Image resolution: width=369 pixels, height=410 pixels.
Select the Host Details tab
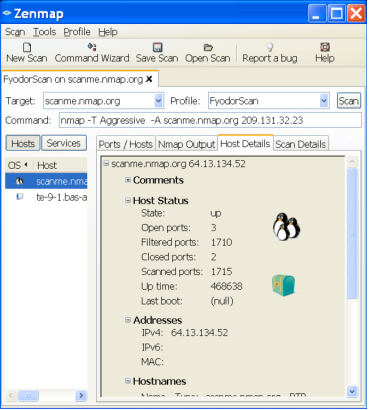pyautogui.click(x=245, y=143)
